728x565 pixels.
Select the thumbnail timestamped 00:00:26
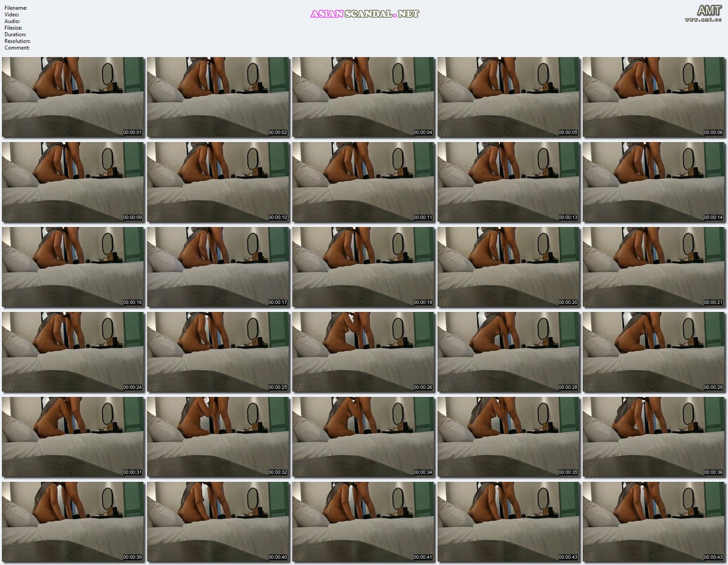click(x=363, y=352)
